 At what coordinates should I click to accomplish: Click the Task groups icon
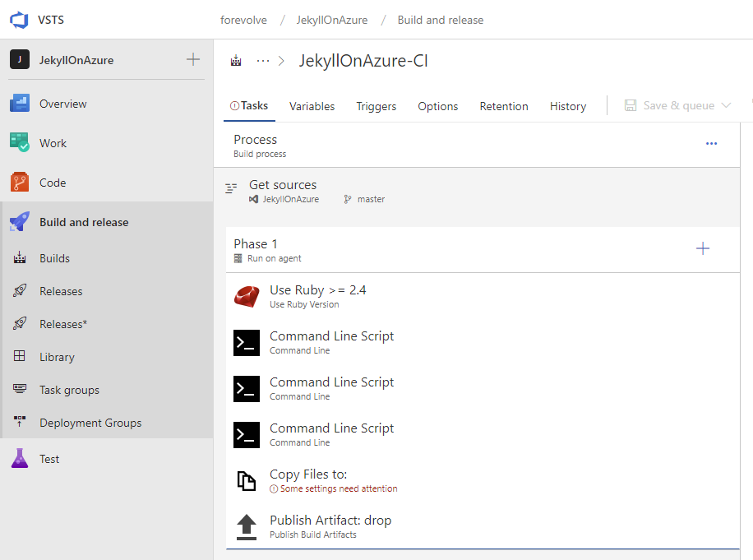[20, 389]
